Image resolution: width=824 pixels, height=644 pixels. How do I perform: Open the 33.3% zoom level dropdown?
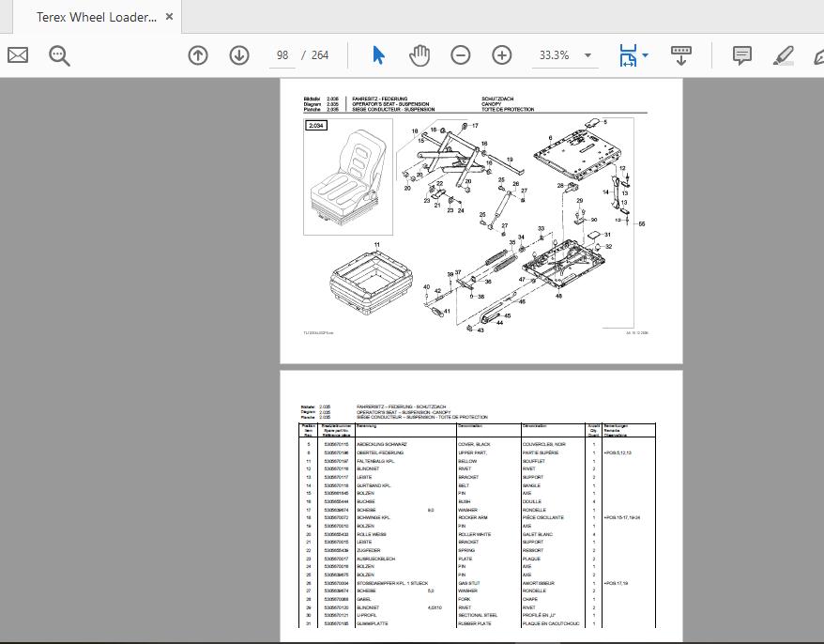[563, 55]
